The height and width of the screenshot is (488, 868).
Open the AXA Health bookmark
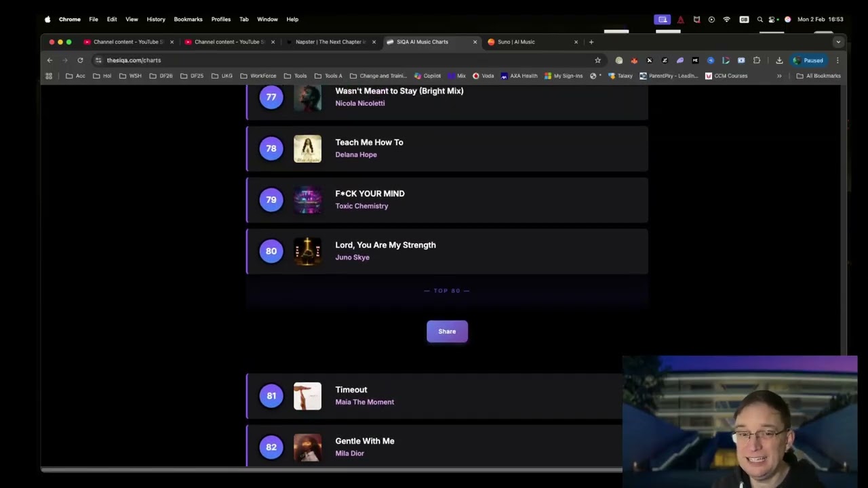519,76
